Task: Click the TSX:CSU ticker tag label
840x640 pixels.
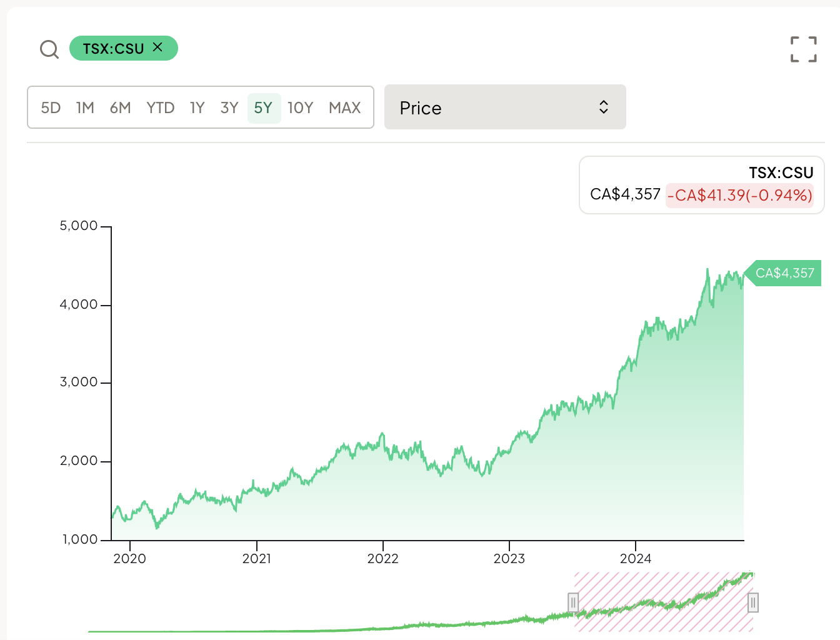Action: coord(114,49)
